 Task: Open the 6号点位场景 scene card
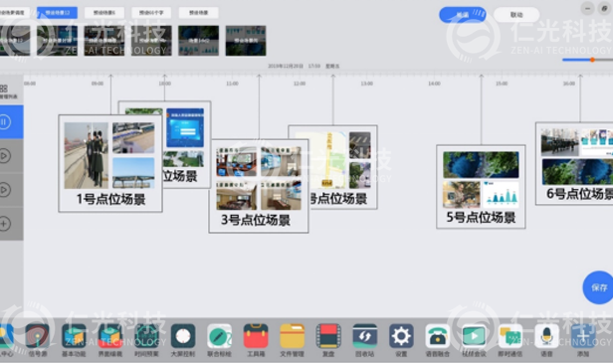pos(574,164)
